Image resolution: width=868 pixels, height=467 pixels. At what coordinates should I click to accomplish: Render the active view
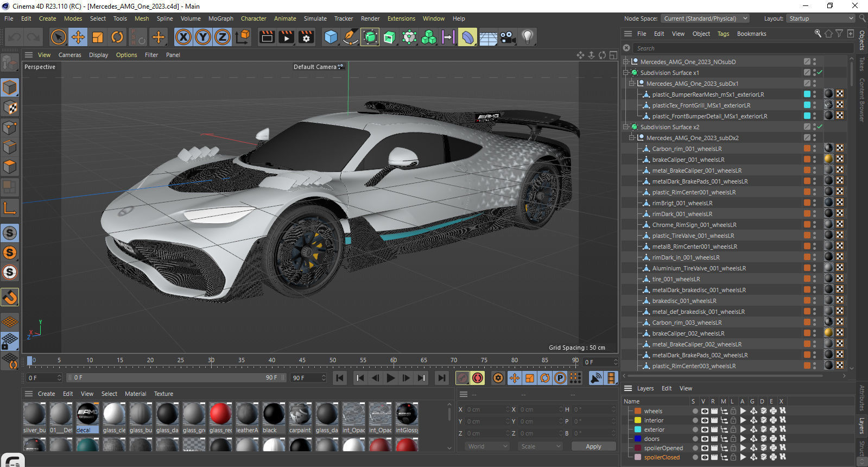pos(267,37)
